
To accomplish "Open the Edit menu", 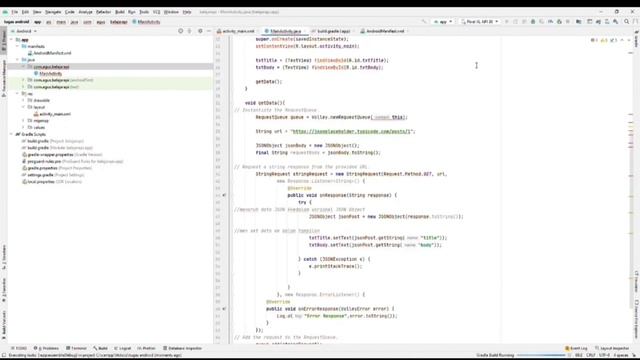I will point(25,12).
